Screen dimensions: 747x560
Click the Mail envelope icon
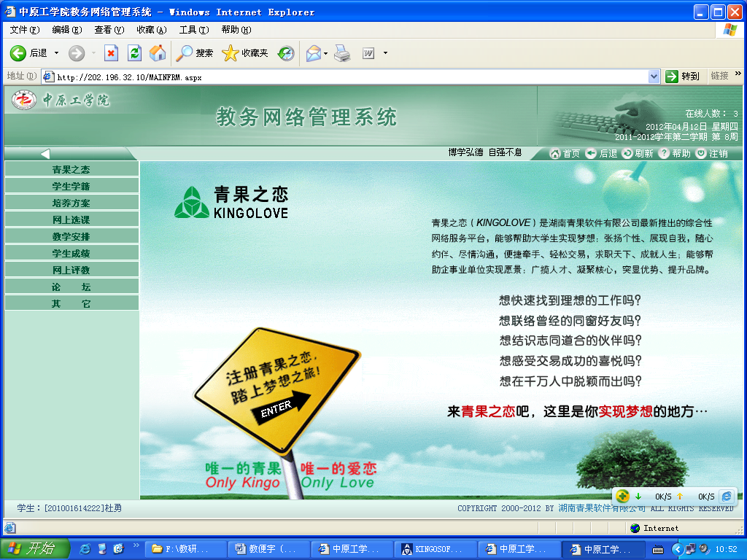click(314, 52)
